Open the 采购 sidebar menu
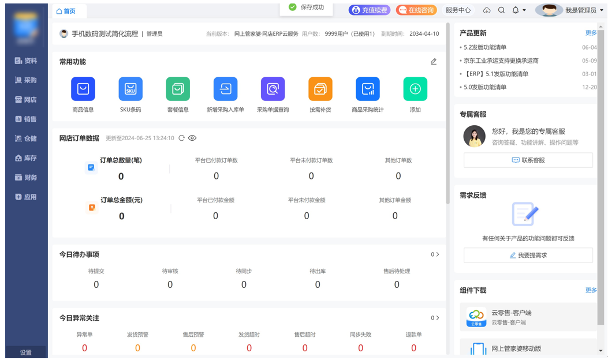 26,80
